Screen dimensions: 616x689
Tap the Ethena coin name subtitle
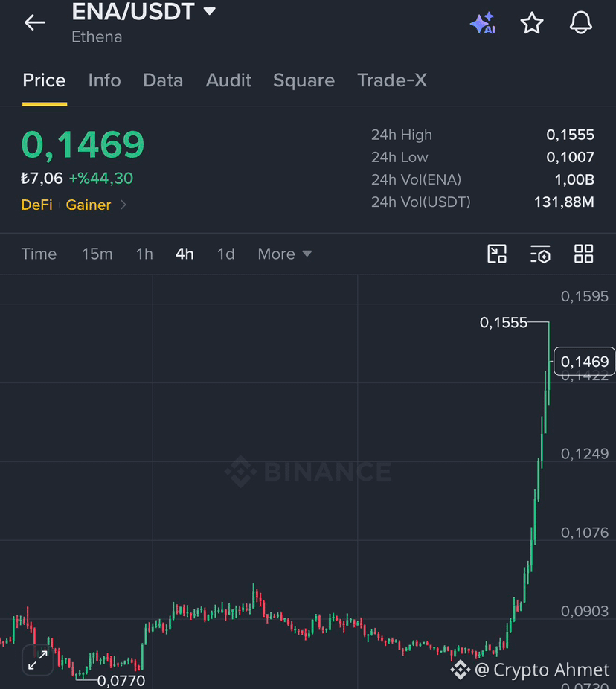[x=97, y=37]
